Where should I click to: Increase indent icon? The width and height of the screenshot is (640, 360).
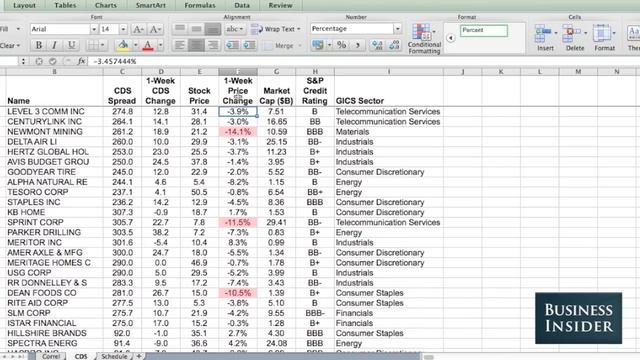point(249,45)
